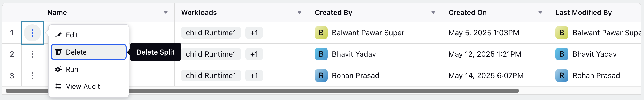Screen dimensions: 644x100
Task: Open the Name column filter dropdown arrow
Action: [166, 13]
